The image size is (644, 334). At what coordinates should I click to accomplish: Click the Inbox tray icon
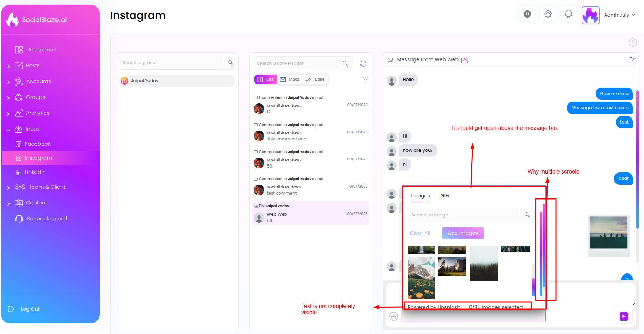(x=19, y=129)
